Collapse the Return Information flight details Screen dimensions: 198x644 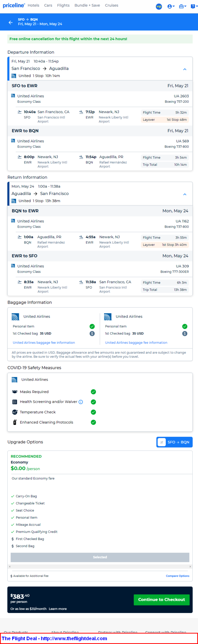tap(185, 194)
